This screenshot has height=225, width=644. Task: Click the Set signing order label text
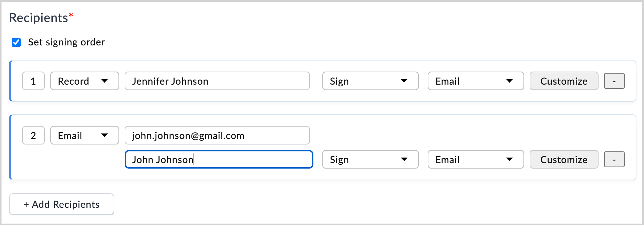[x=66, y=42]
